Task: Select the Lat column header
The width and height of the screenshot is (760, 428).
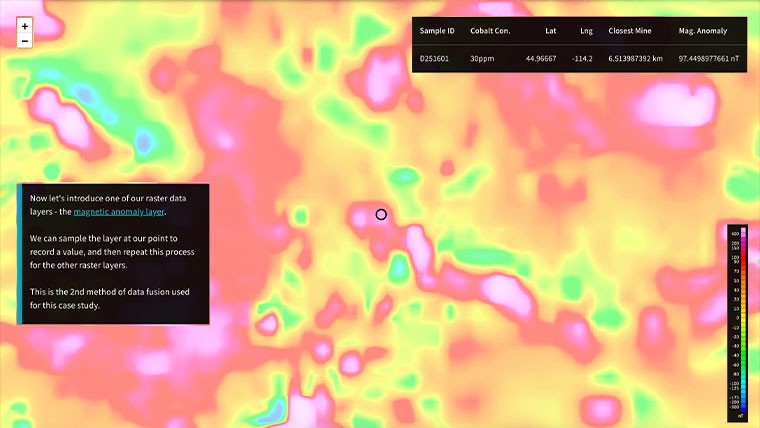Action: 550,31
